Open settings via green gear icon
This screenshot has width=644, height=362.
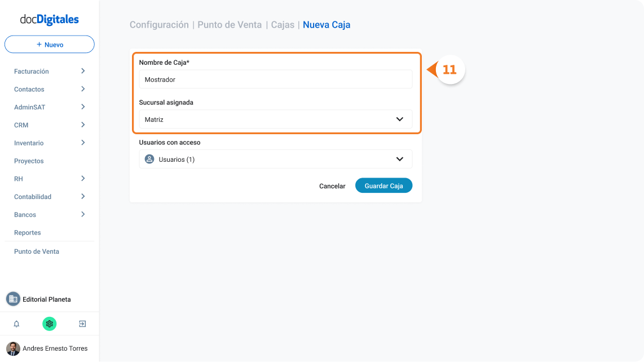point(49,324)
